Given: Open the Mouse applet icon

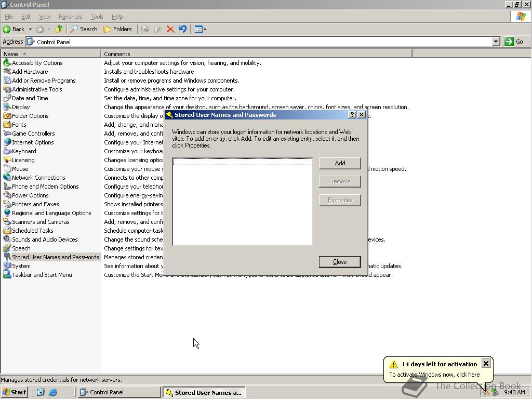Looking at the screenshot, I should pyautogui.click(x=7, y=169).
